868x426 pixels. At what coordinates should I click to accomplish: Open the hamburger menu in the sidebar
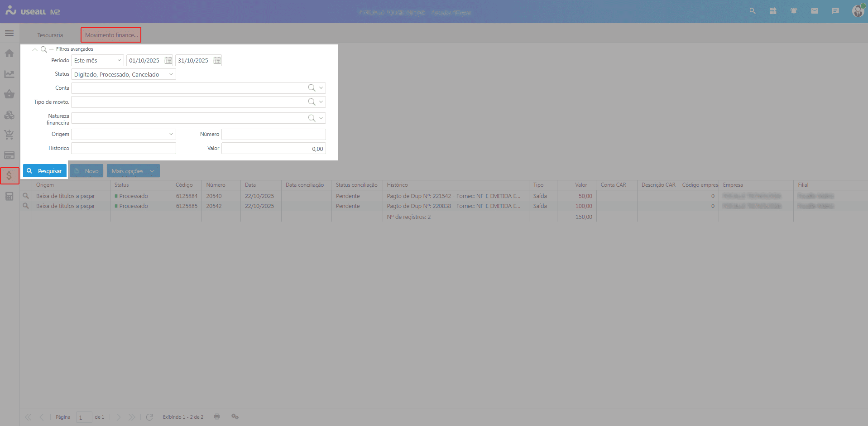point(9,34)
